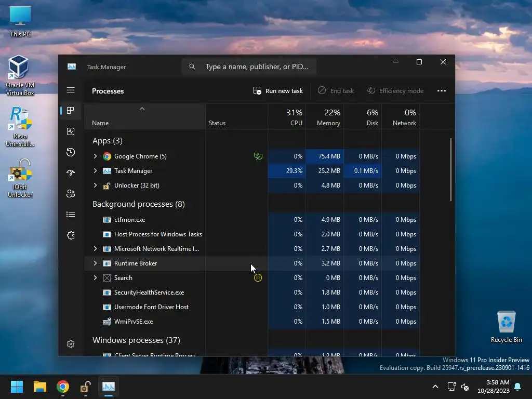Select the Revo Uninstaller desktop shortcut
This screenshot has height=399, width=532.
pyautogui.click(x=20, y=127)
